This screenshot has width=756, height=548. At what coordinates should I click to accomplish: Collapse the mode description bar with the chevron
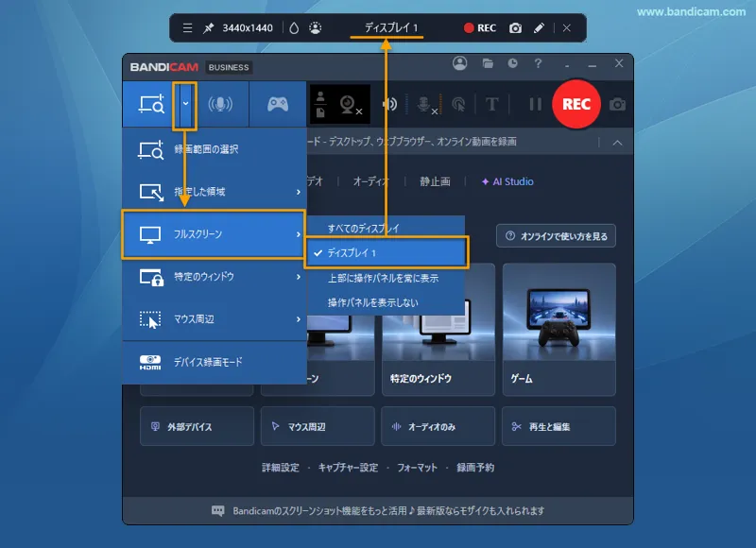click(617, 143)
